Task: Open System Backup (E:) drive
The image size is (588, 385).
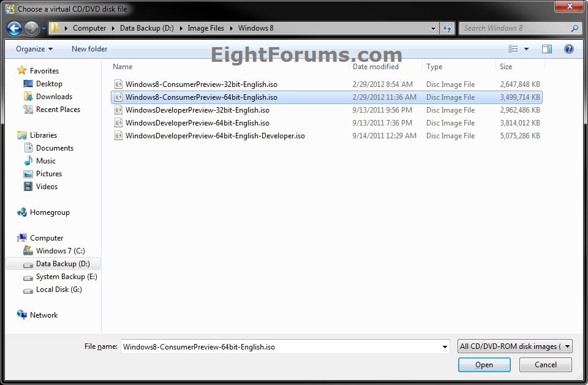Action: pos(66,277)
